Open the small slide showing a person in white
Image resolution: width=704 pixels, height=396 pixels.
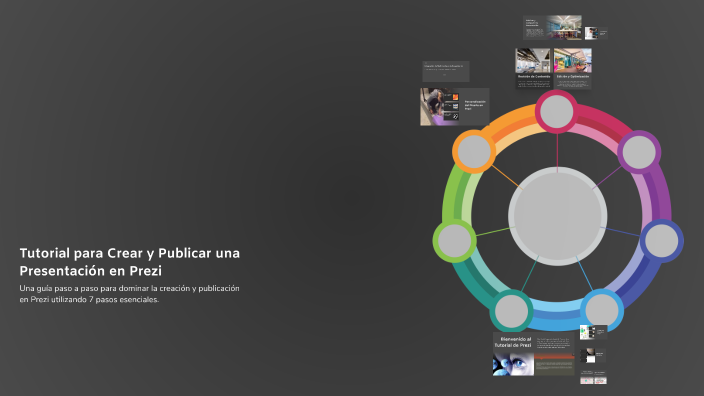point(596,33)
